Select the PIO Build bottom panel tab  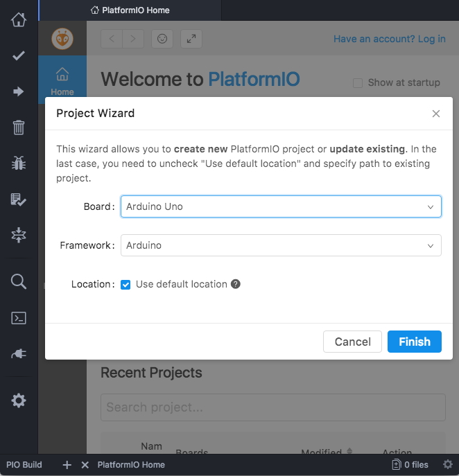tap(24, 465)
